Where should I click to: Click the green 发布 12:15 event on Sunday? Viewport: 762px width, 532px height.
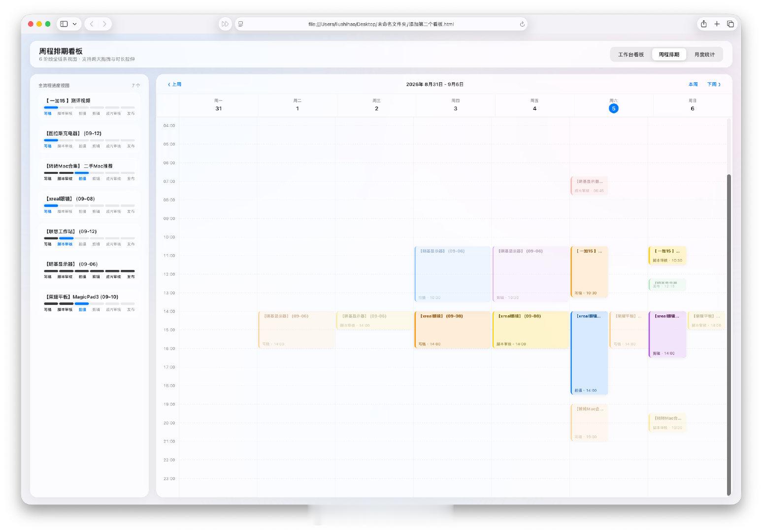667,284
